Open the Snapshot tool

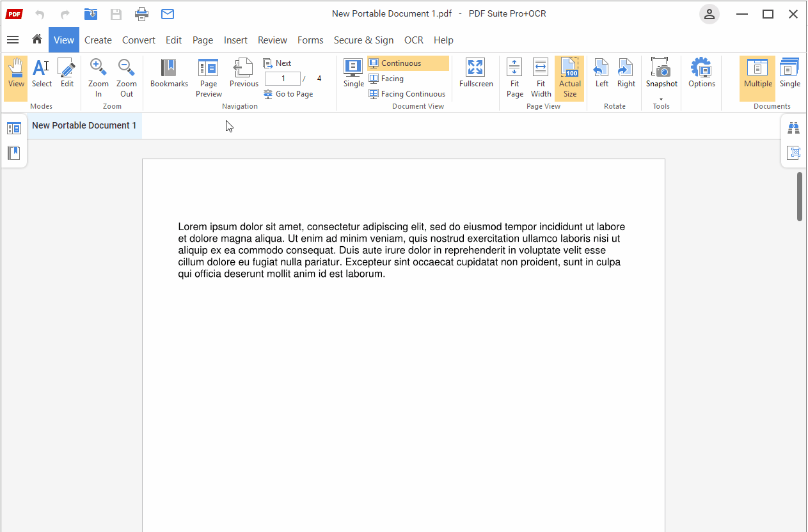(661, 74)
